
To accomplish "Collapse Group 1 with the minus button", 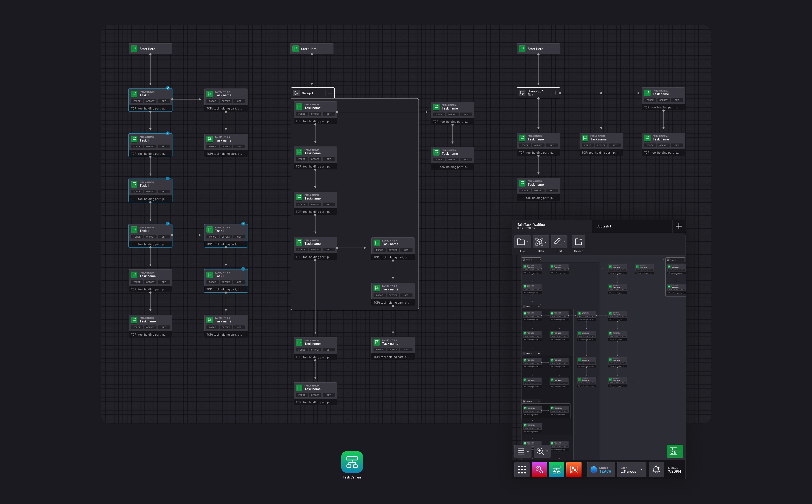I will coord(330,93).
